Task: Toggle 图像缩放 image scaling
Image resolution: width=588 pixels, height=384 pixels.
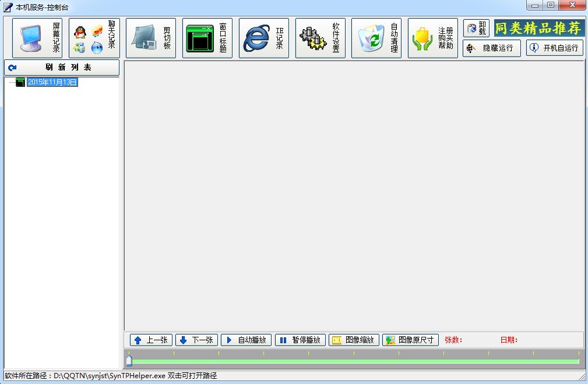Action: pyautogui.click(x=354, y=340)
